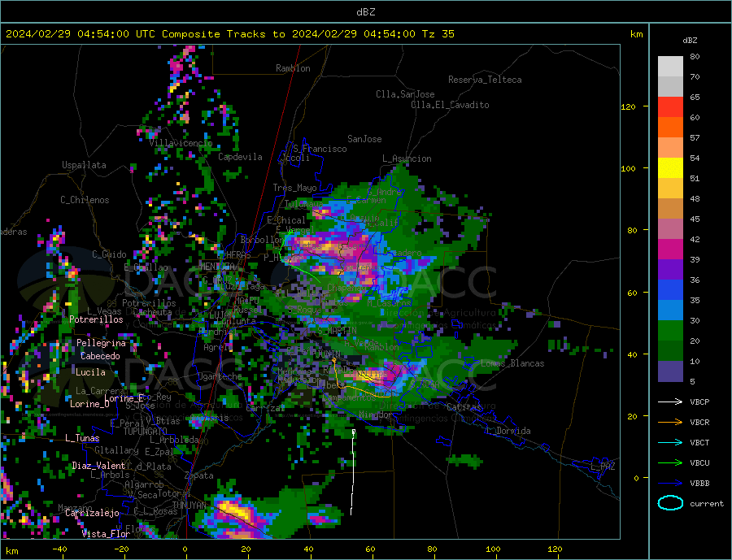Select the light green swatch in dBZ scale
Image resolution: width=732 pixels, height=560 pixels.
coord(670,331)
